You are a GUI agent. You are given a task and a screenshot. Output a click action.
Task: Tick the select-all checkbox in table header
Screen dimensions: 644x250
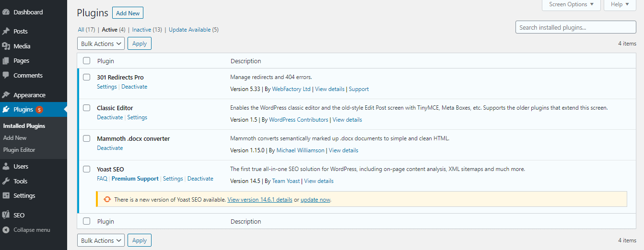tap(86, 61)
